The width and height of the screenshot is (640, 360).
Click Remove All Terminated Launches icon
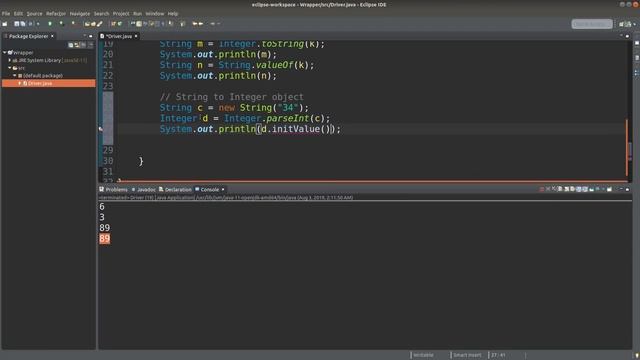click(554, 189)
